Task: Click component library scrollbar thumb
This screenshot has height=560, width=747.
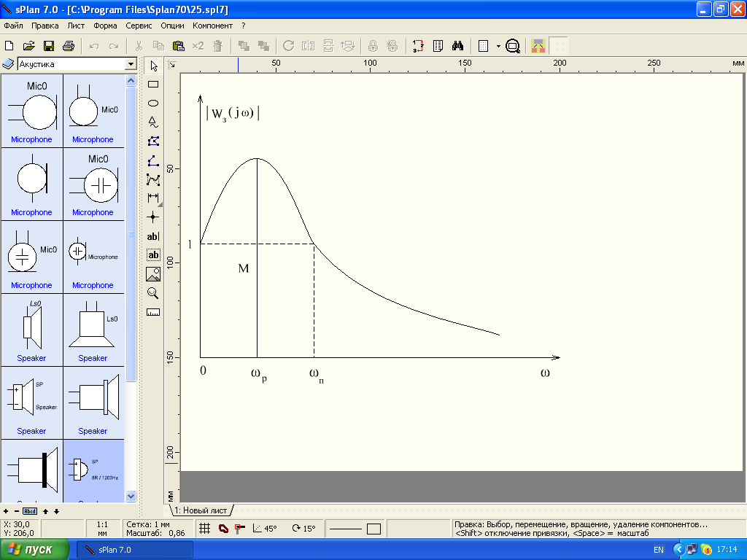Action: click(131, 234)
